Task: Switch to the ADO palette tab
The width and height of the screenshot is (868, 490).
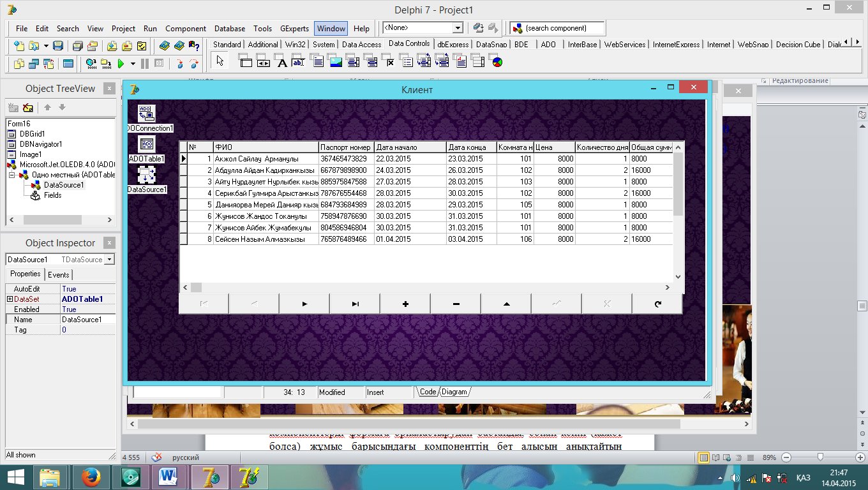Action: coord(548,45)
